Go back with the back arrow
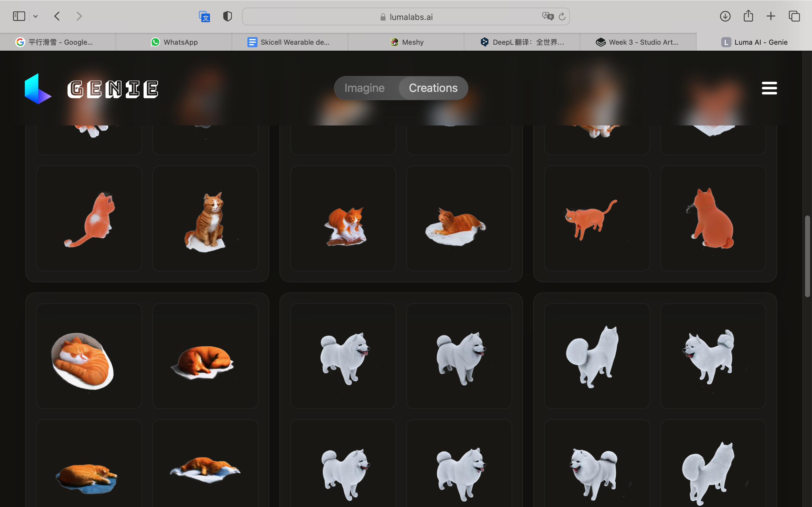 (57, 16)
